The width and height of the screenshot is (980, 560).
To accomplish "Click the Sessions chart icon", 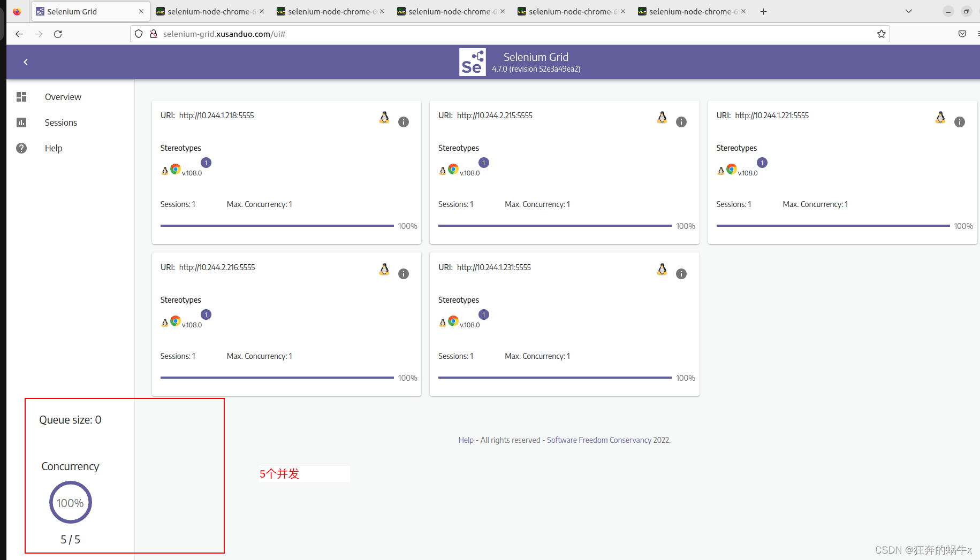I will [21, 122].
